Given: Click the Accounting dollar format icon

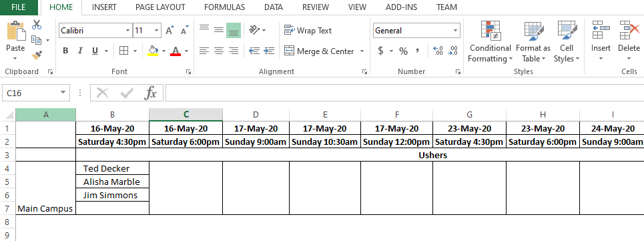Looking at the screenshot, I should tap(381, 51).
